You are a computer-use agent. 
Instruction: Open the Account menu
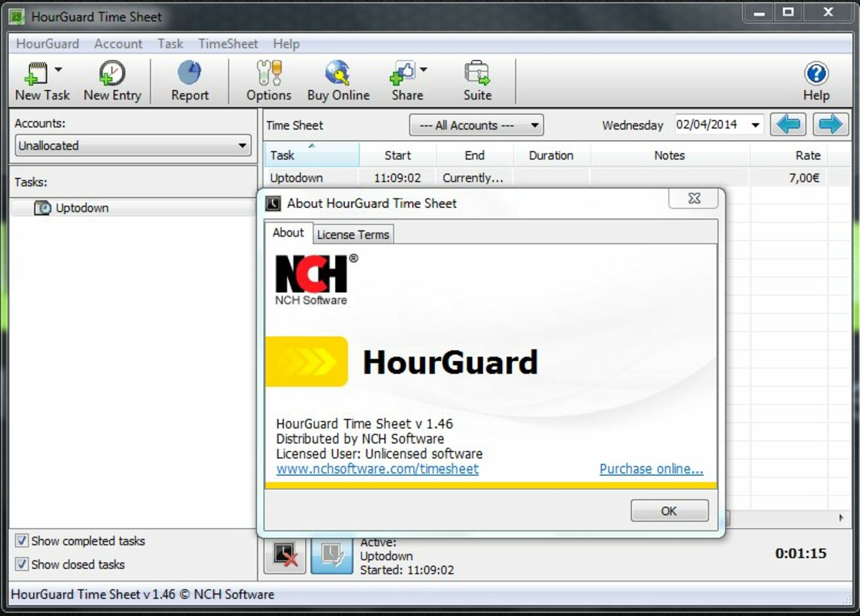click(x=118, y=43)
